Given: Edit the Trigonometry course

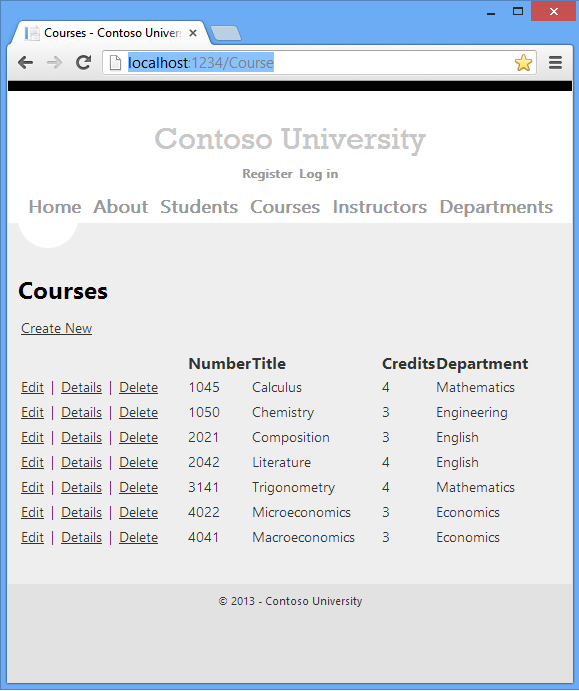Looking at the screenshot, I should pos(33,487).
